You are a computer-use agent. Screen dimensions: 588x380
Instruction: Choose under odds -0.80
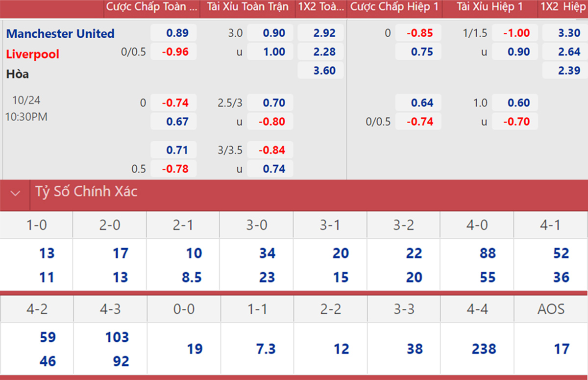coord(270,122)
